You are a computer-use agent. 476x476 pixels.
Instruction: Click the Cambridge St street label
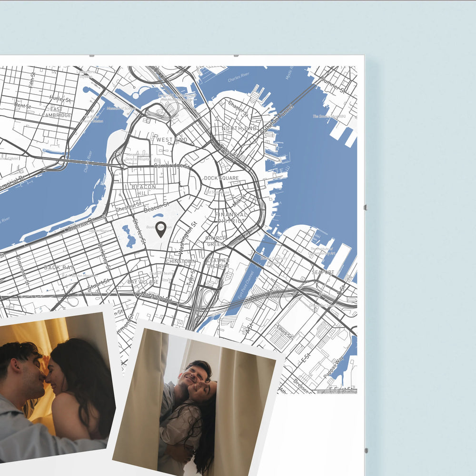(x=172, y=166)
